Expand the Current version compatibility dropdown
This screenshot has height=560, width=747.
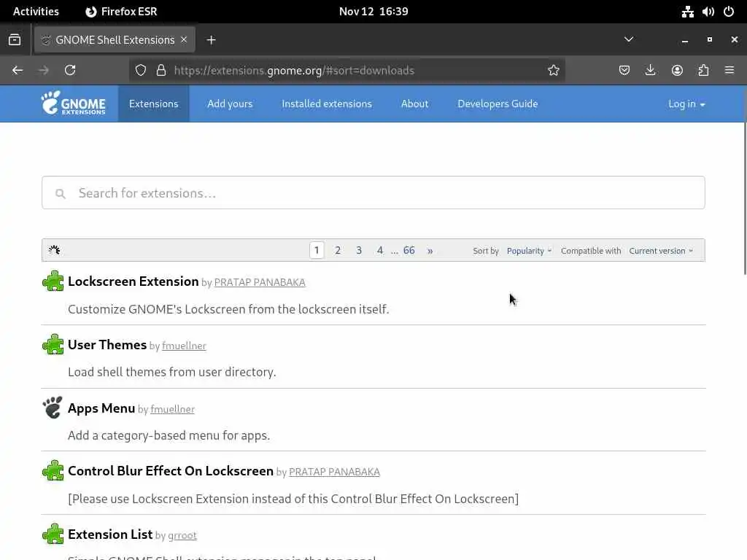[x=661, y=251]
